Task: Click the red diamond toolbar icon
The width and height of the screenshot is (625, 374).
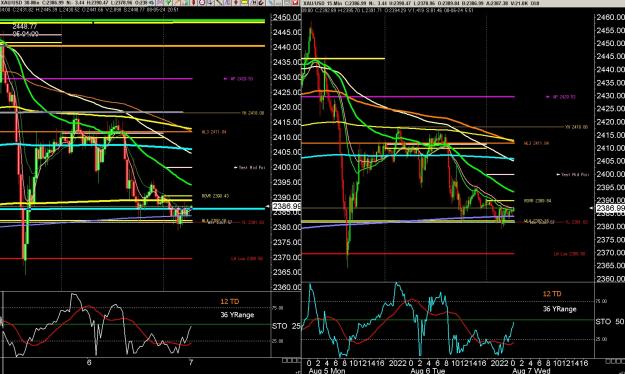Action: pos(194,2)
